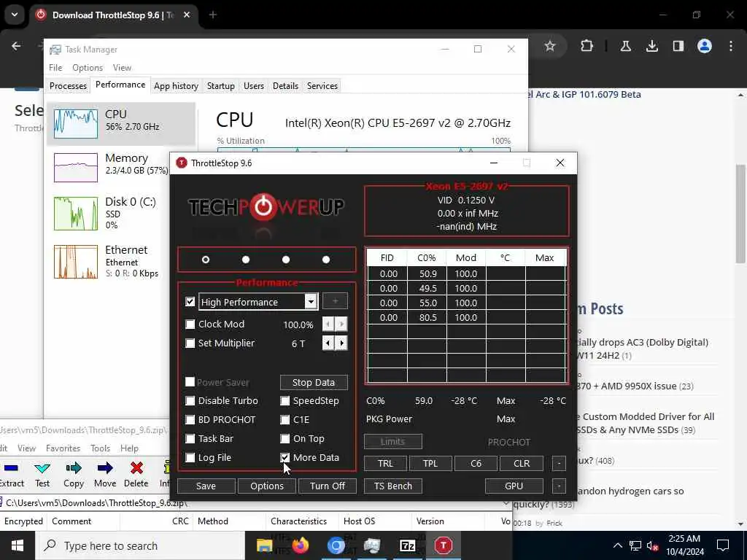Toggle the SpeedStep checkbox

pyautogui.click(x=285, y=401)
